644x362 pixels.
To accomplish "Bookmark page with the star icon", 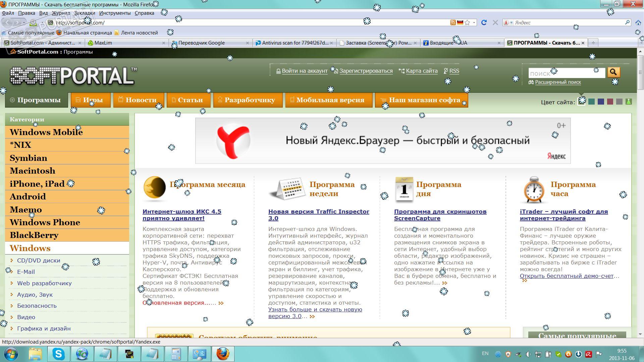I will point(467,22).
